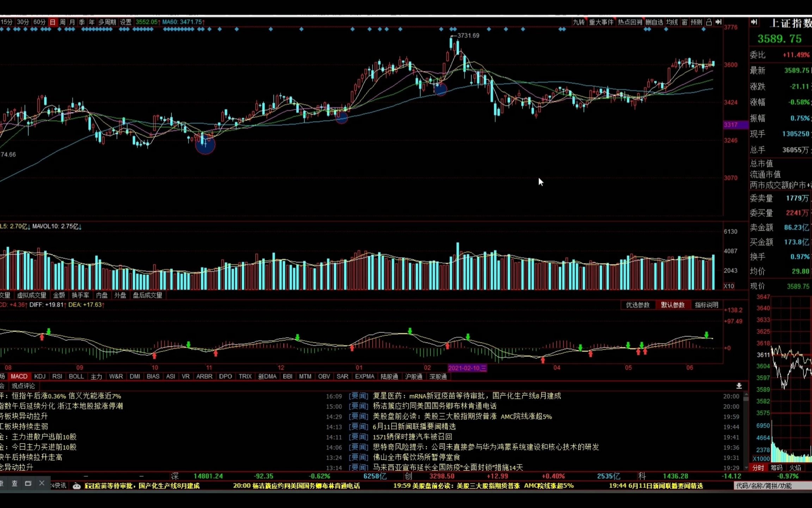Click the download arrow icon above news list

point(739,386)
